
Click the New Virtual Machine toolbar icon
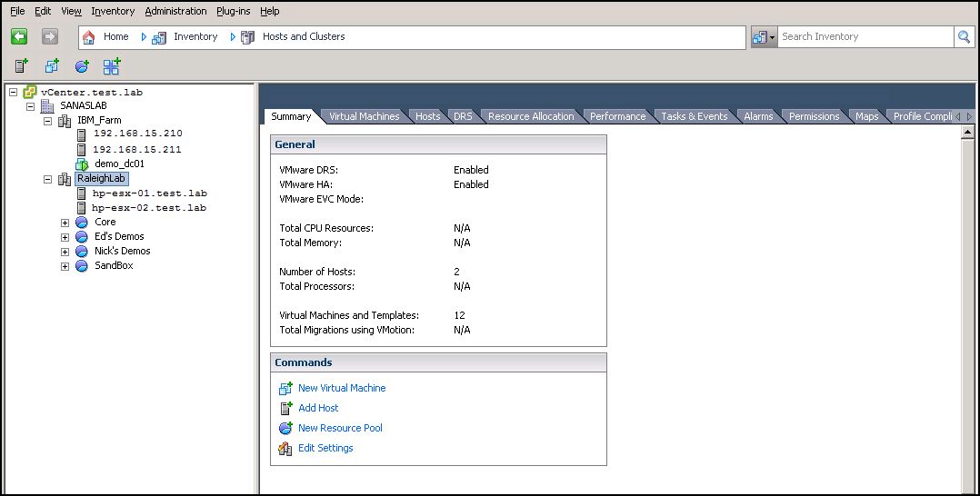pyautogui.click(x=52, y=66)
